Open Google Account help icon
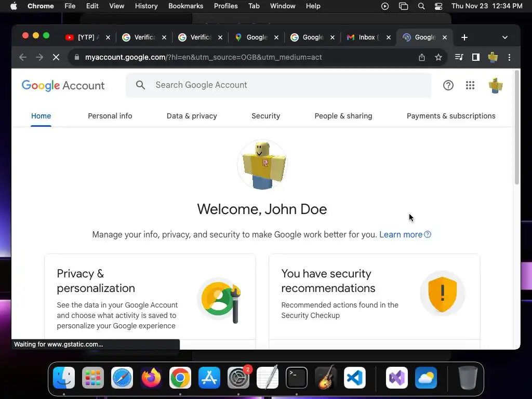Viewport: 532px width, 399px height. click(448, 85)
